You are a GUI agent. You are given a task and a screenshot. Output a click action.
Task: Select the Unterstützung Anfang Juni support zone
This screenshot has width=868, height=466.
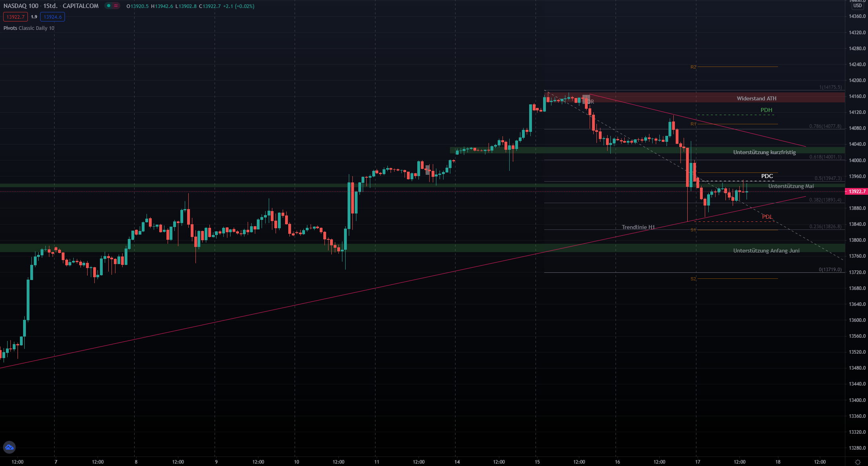point(766,251)
